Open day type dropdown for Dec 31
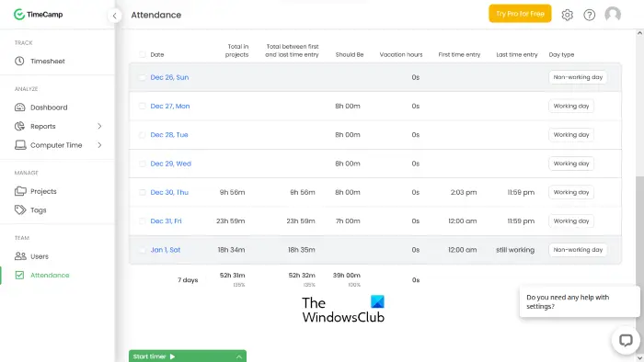Viewport: 644px width, 362px height. [x=571, y=221]
